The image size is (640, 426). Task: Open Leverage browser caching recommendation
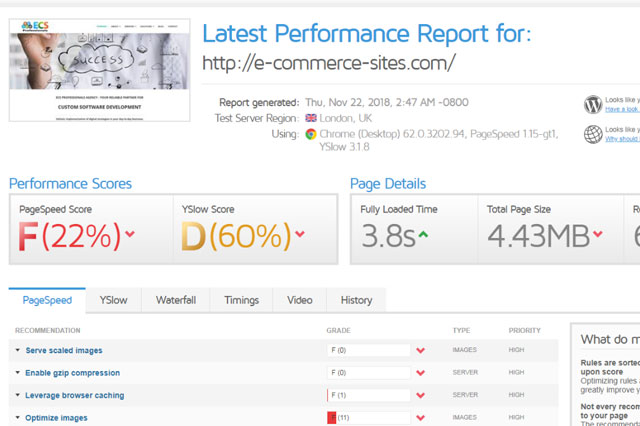(75, 395)
